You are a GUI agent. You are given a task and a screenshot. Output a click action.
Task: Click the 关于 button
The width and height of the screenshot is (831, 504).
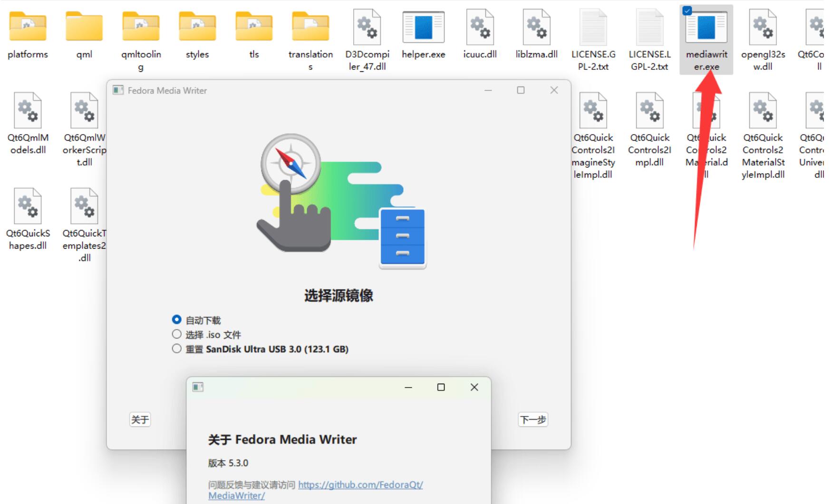click(140, 419)
